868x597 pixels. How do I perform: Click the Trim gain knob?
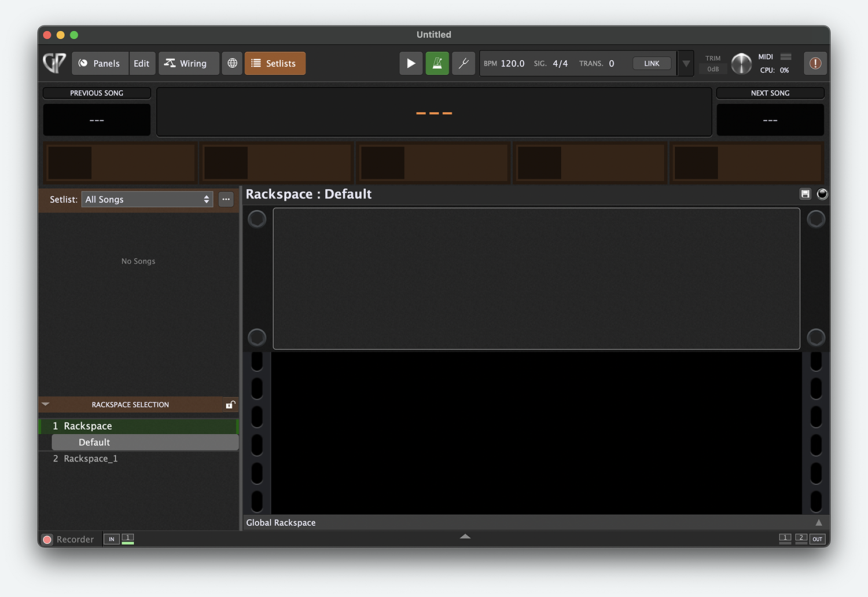click(x=741, y=64)
